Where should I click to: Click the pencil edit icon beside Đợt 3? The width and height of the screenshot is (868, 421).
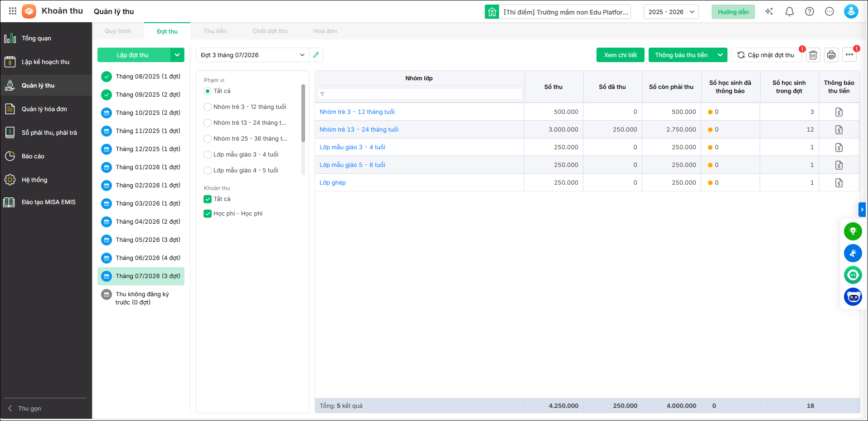pos(316,55)
